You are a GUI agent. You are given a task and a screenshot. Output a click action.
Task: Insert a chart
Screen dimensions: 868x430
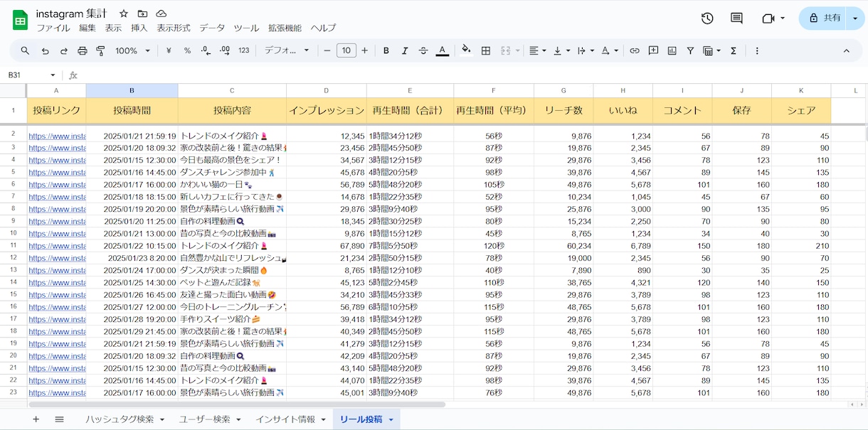pos(672,50)
